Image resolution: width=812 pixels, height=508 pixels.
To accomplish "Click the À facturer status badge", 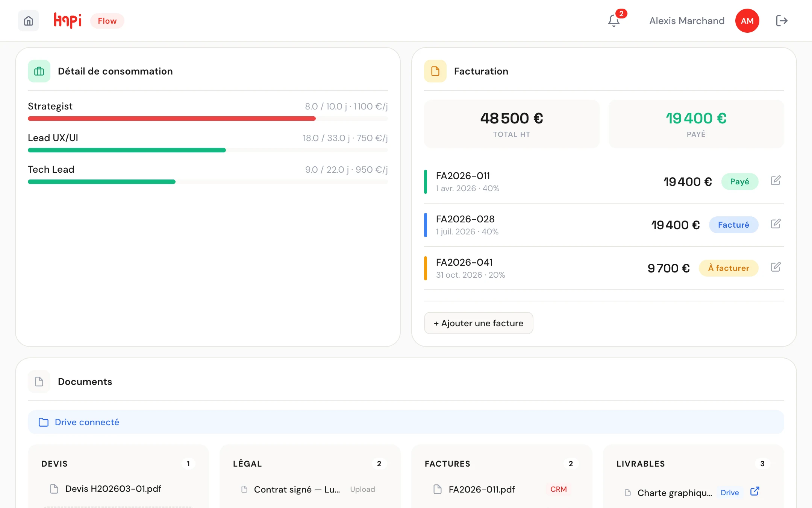I will pos(729,268).
